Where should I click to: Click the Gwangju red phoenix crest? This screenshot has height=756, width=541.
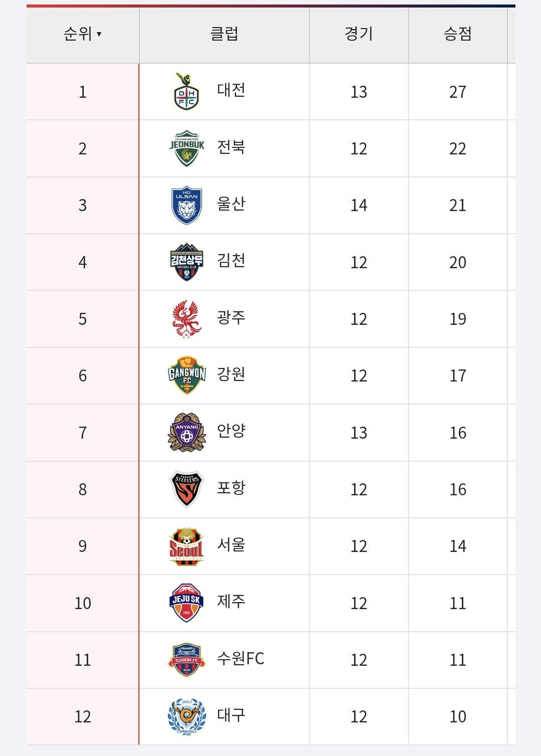[187, 319]
